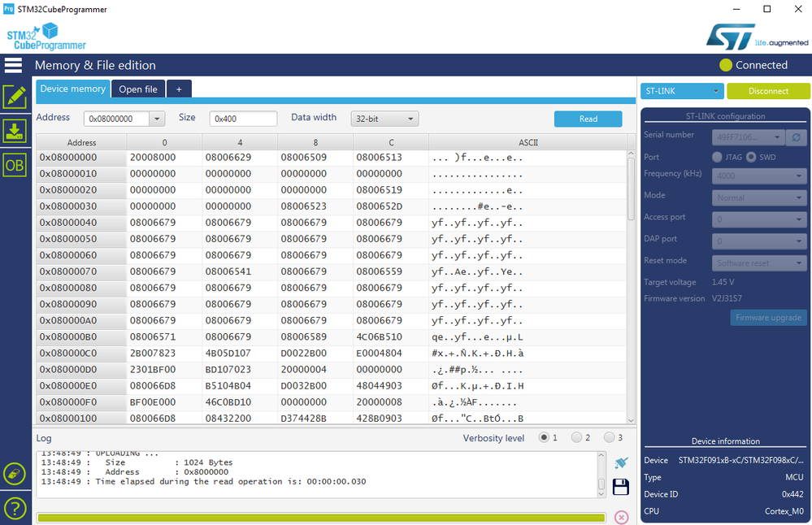The image size is (812, 525).
Task: Click the Disconnect button
Action: click(x=768, y=91)
